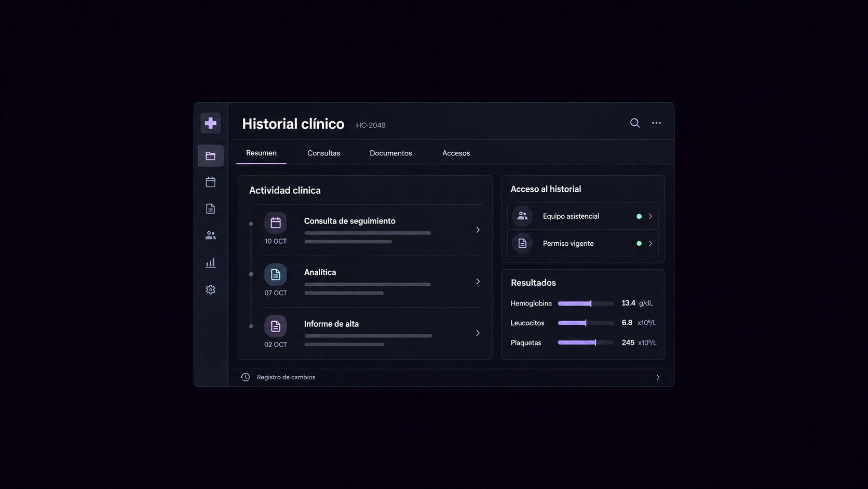
Task: Open Permiso vigente details chevron
Action: pyautogui.click(x=650, y=243)
